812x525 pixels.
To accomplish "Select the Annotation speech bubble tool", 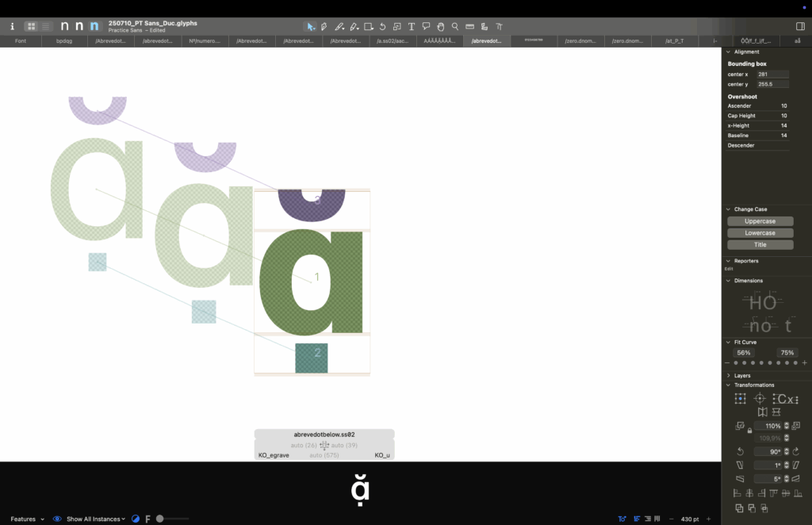I will click(x=426, y=26).
